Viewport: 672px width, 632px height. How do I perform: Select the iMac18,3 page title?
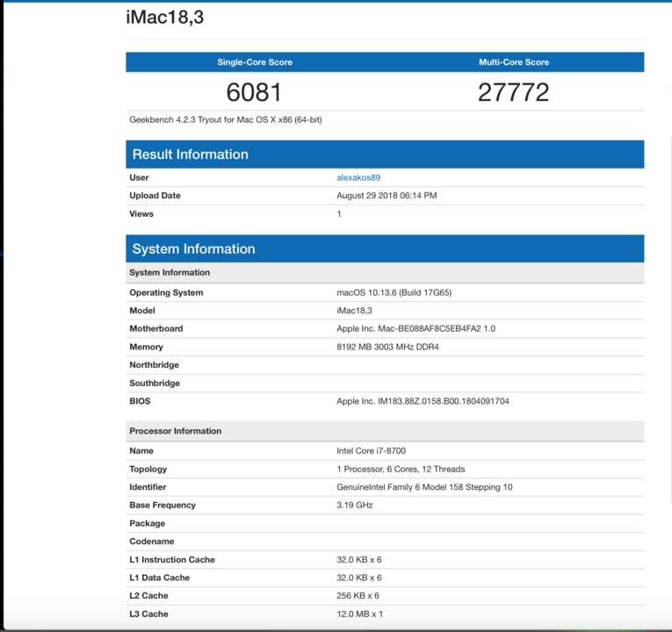pyautogui.click(x=165, y=18)
